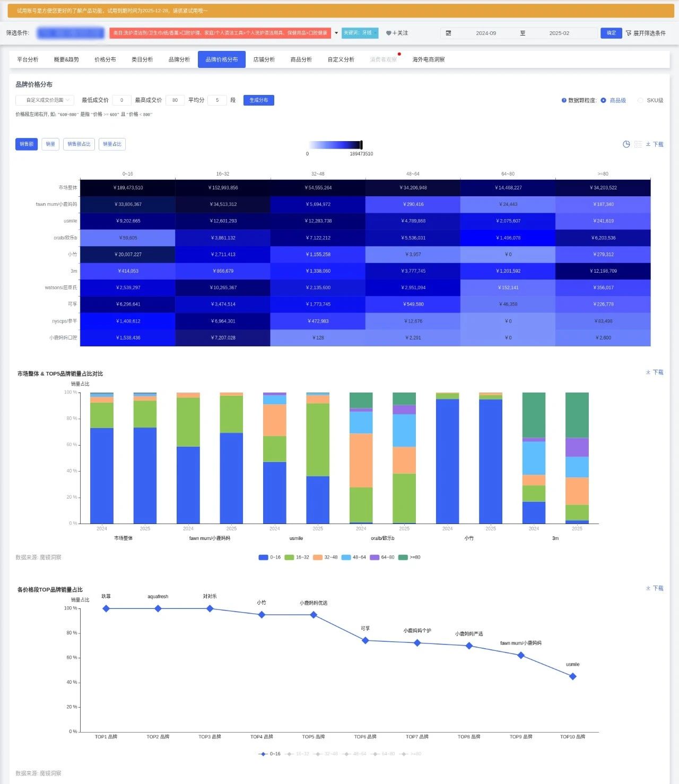Open the 店铺分析 tab

point(264,59)
